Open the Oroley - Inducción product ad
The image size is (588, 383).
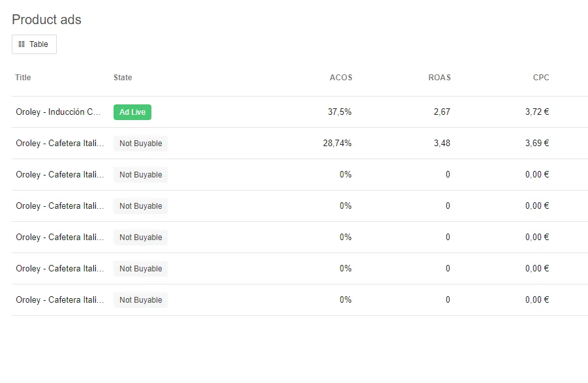click(58, 112)
